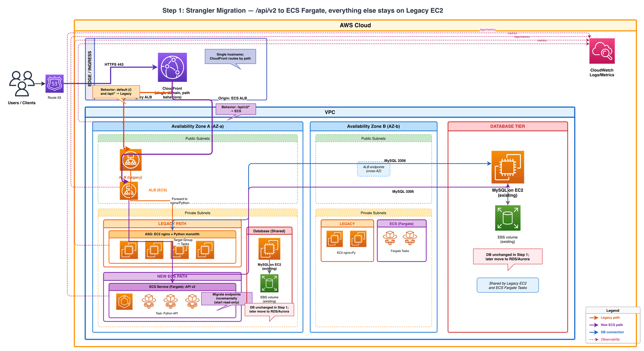Click the 'Shared by Legacy EC2' note
Viewport: 644px width, 351px height.
coord(507,286)
